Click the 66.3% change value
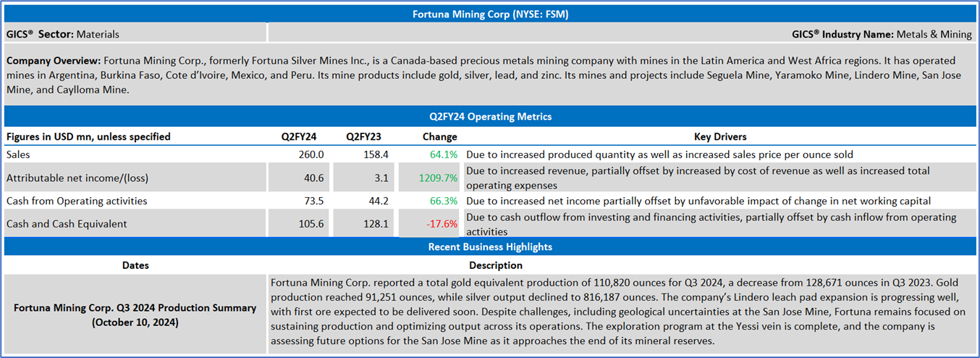980x358 pixels. tap(443, 201)
